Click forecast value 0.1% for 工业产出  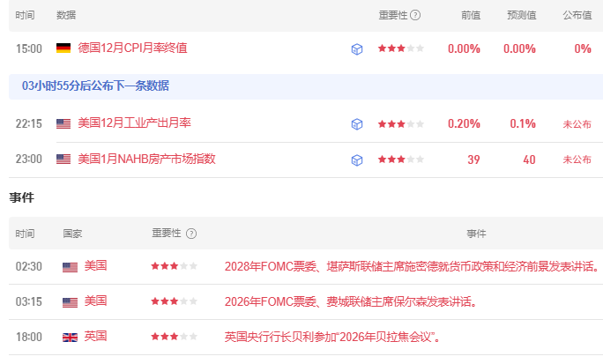pyautogui.click(x=523, y=123)
